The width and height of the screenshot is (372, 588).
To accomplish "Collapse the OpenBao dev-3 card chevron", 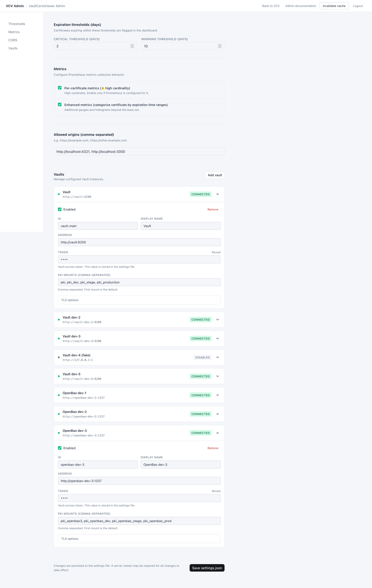I will pos(217,433).
